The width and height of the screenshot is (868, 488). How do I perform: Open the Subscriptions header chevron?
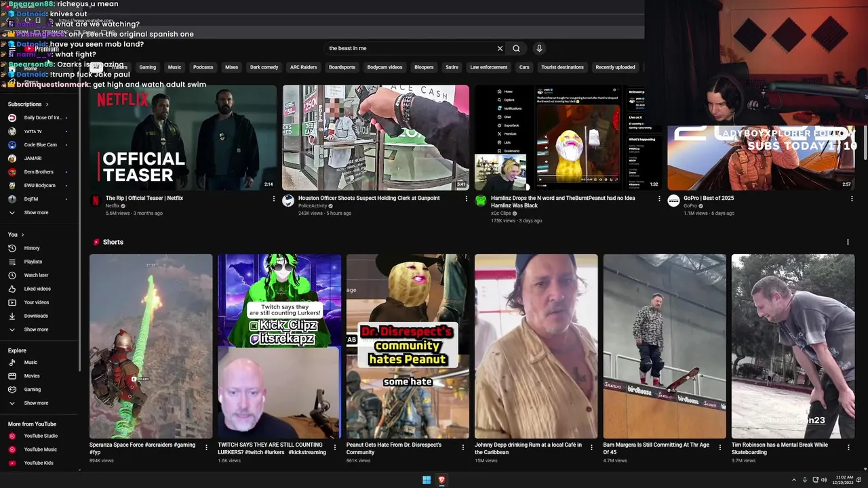pos(47,104)
